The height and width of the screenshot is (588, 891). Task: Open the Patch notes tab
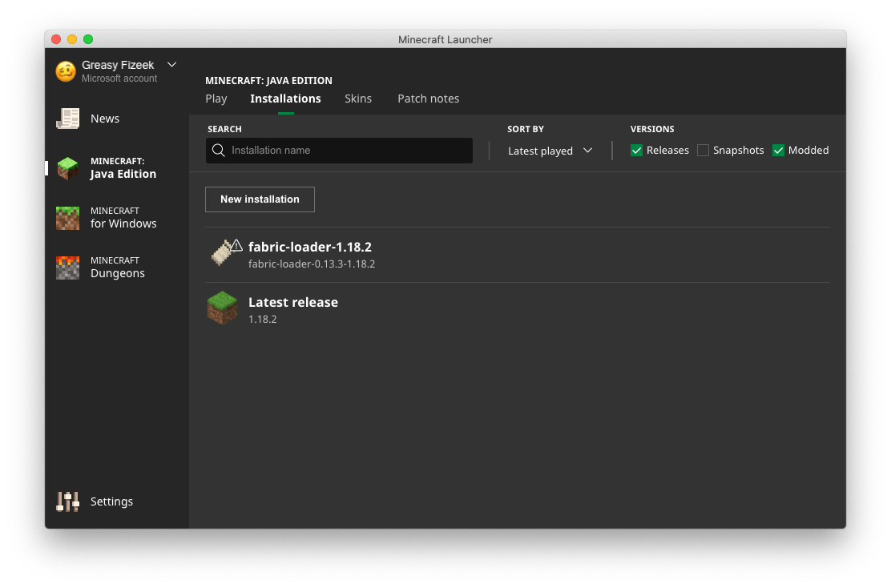(x=428, y=99)
